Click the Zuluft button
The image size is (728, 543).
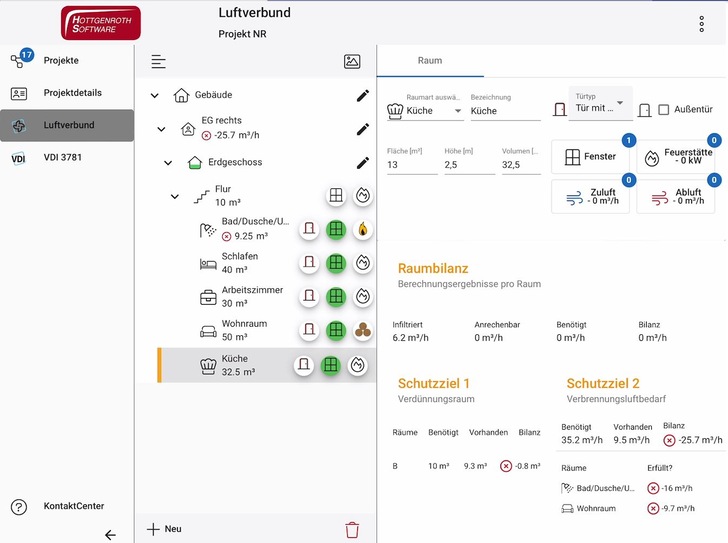(589, 197)
